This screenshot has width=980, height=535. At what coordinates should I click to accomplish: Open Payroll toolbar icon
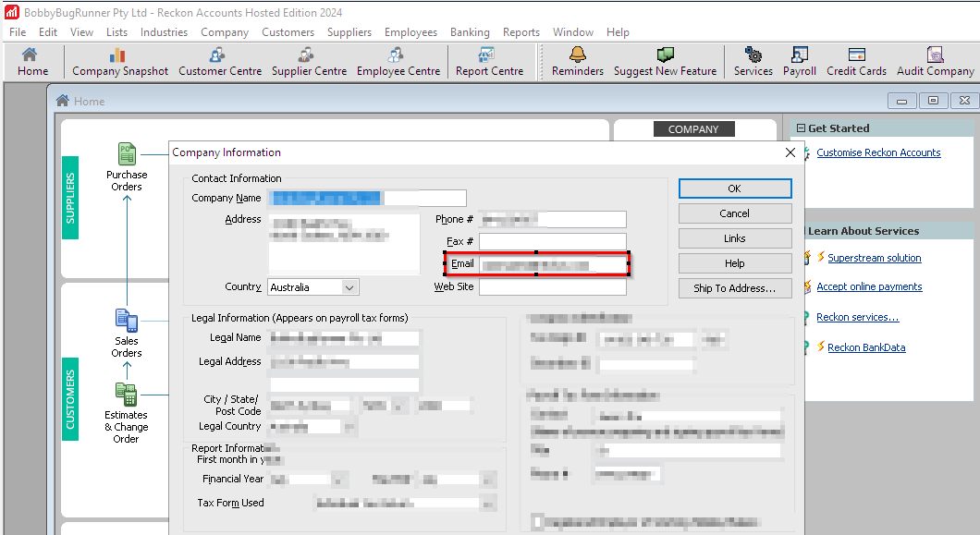[800, 62]
